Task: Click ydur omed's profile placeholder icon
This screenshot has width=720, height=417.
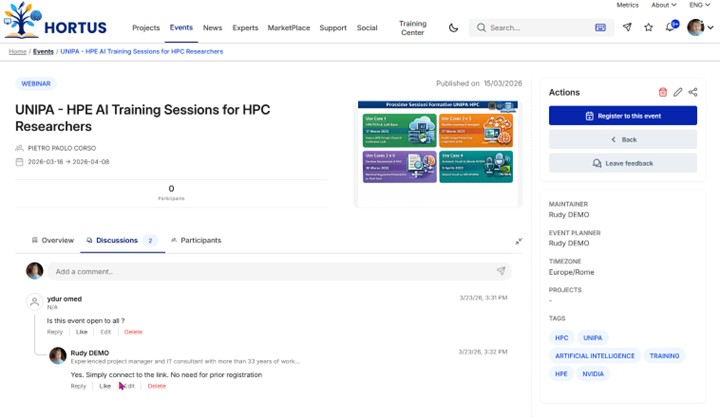Action: 34,302
